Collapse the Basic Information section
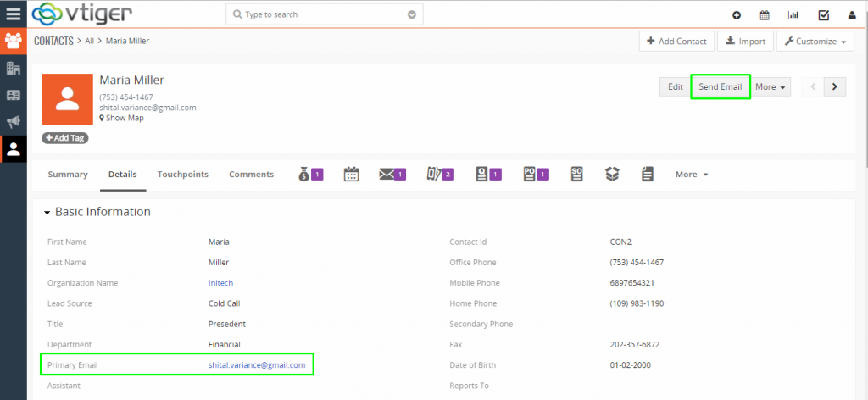Screen dimensions: 868x400 (47, 213)
